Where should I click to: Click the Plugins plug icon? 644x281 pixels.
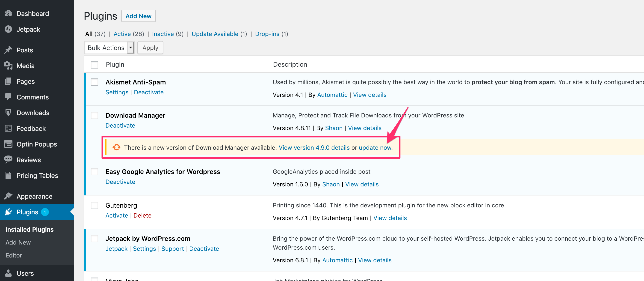tap(8, 212)
